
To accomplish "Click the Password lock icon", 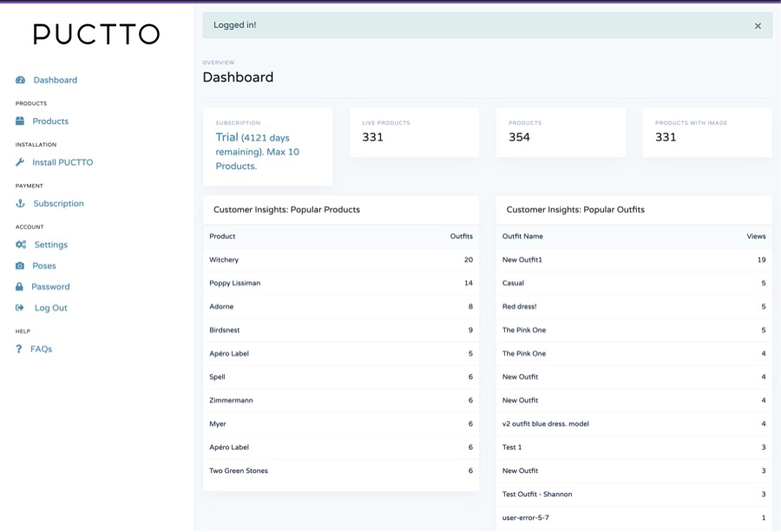I will [19, 287].
